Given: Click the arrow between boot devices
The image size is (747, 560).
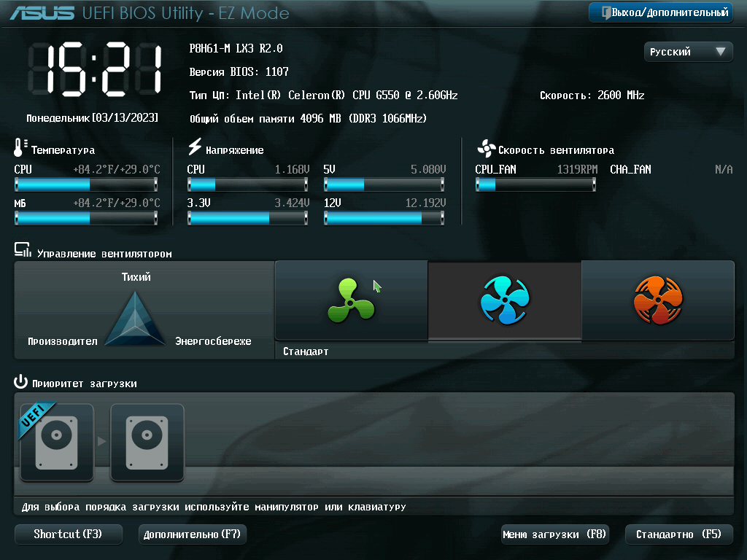Looking at the screenshot, I should (102, 441).
